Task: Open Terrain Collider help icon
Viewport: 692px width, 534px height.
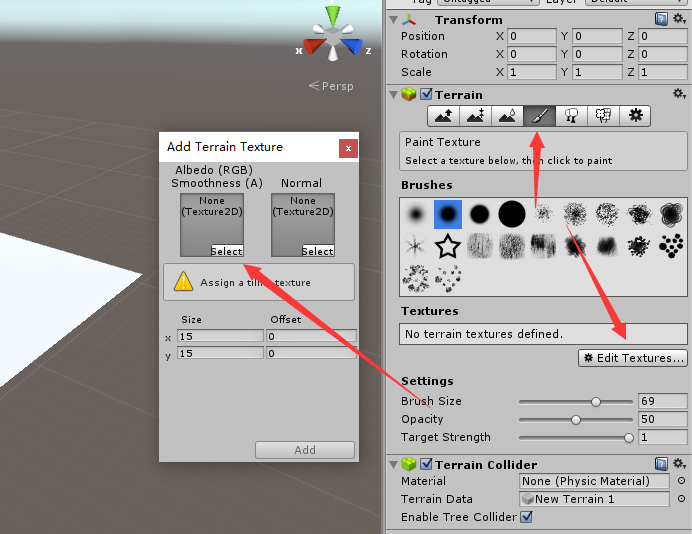Action: pos(661,464)
